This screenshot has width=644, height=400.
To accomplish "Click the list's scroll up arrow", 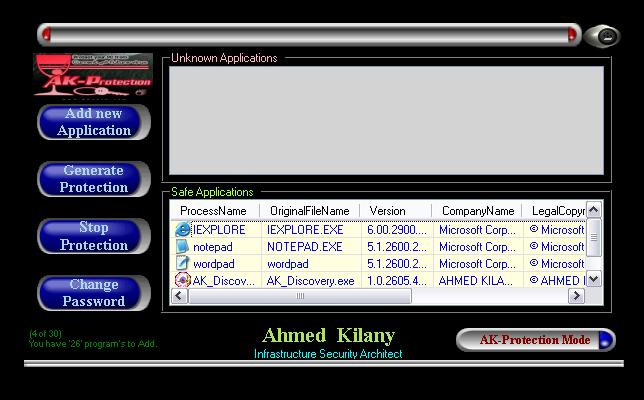I will (594, 210).
